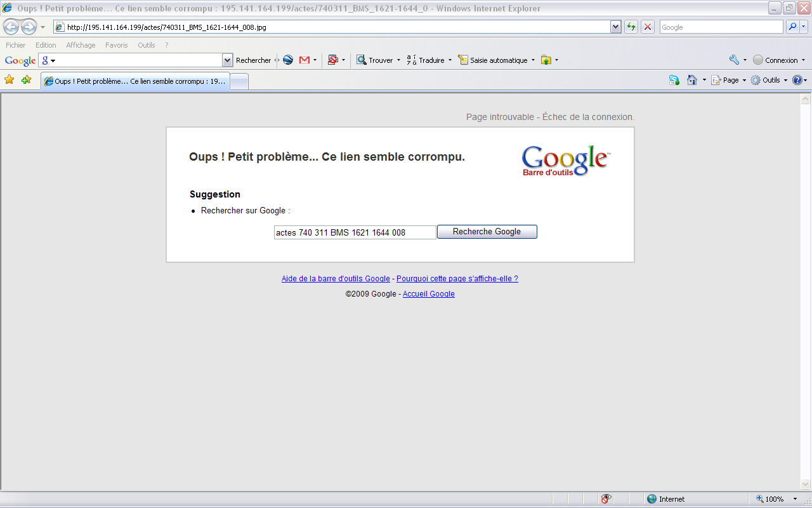Screen dimensions: 812x508
Task: Open Gmail from the toolbar icon
Action: [304, 60]
